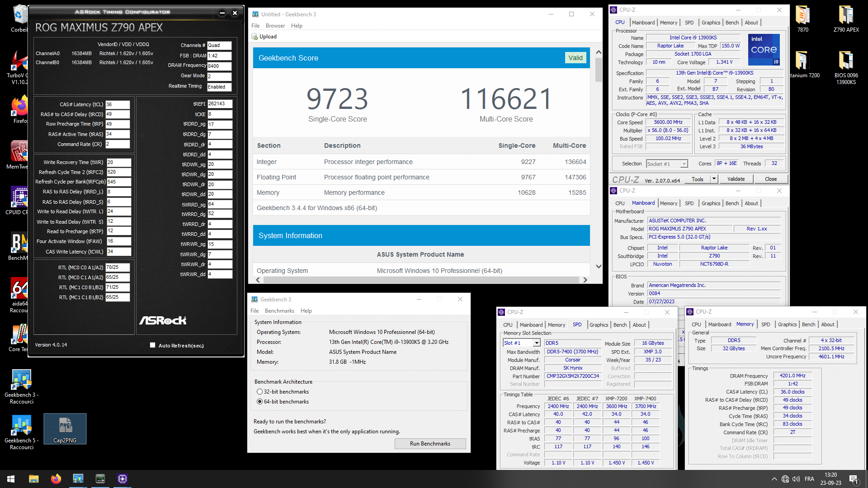
Task: Open the Help menu in Geekbench 3 window
Action: click(306, 311)
